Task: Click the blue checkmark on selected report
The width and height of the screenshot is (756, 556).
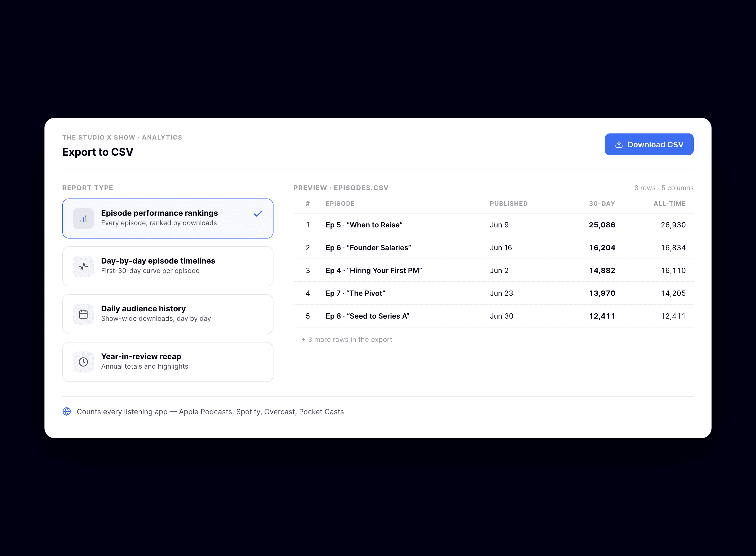Action: coord(258,214)
